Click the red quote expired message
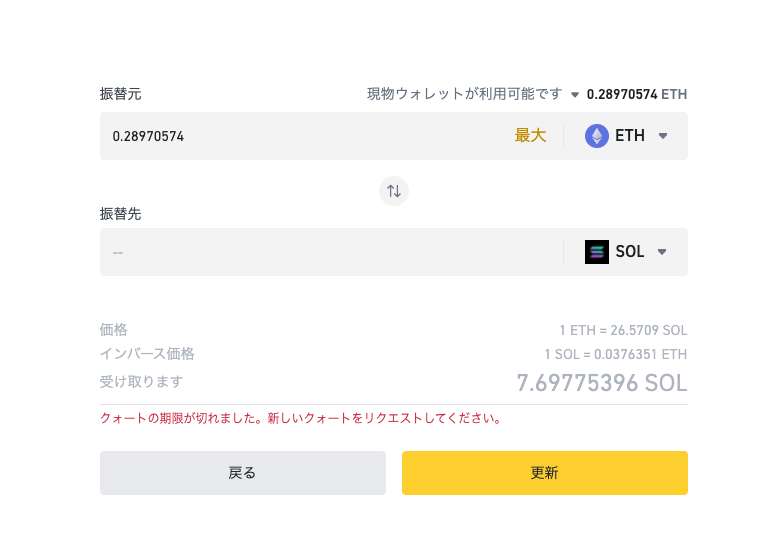The height and width of the screenshot is (547, 761). [x=301, y=418]
